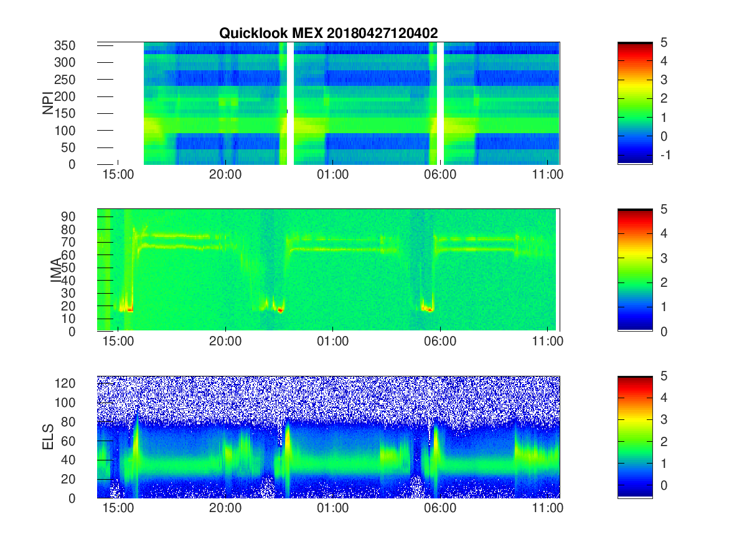Image resolution: width=747 pixels, height=560 pixels.
Task: Click the IMA y-axis label
Action: click(56, 270)
